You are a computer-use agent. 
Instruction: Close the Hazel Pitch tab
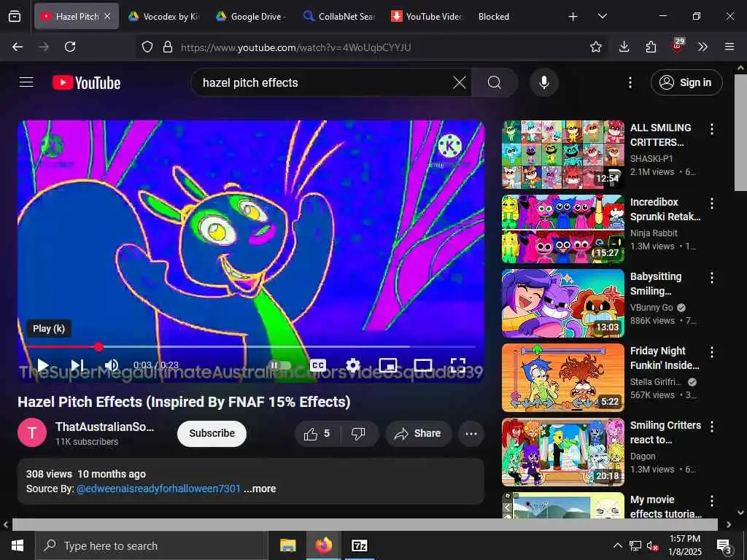(x=107, y=16)
